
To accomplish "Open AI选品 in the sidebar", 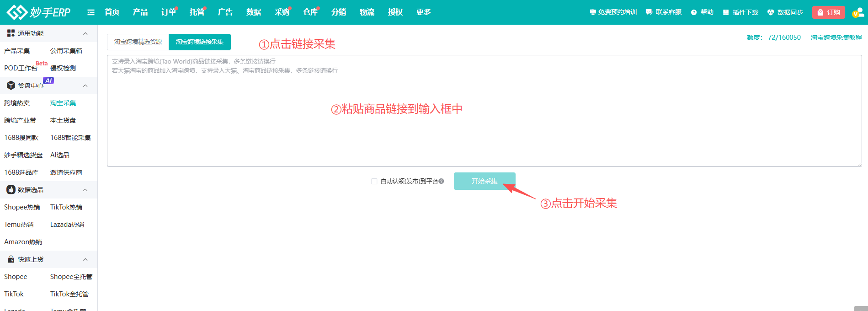I will 60,155.
